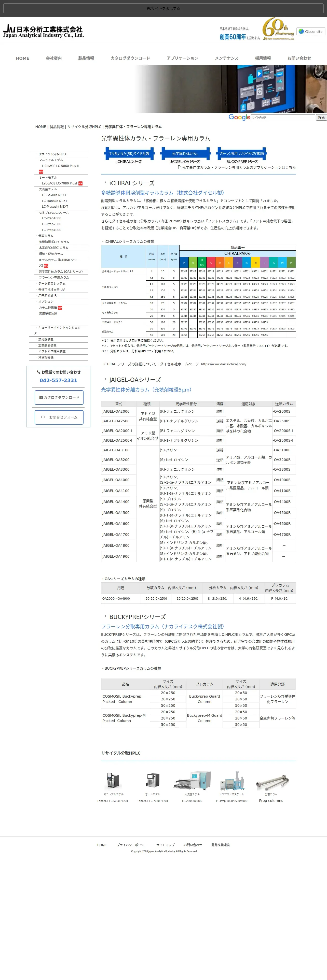
Task: Open the お問い合わせ navigation menu
Action: click(x=299, y=58)
